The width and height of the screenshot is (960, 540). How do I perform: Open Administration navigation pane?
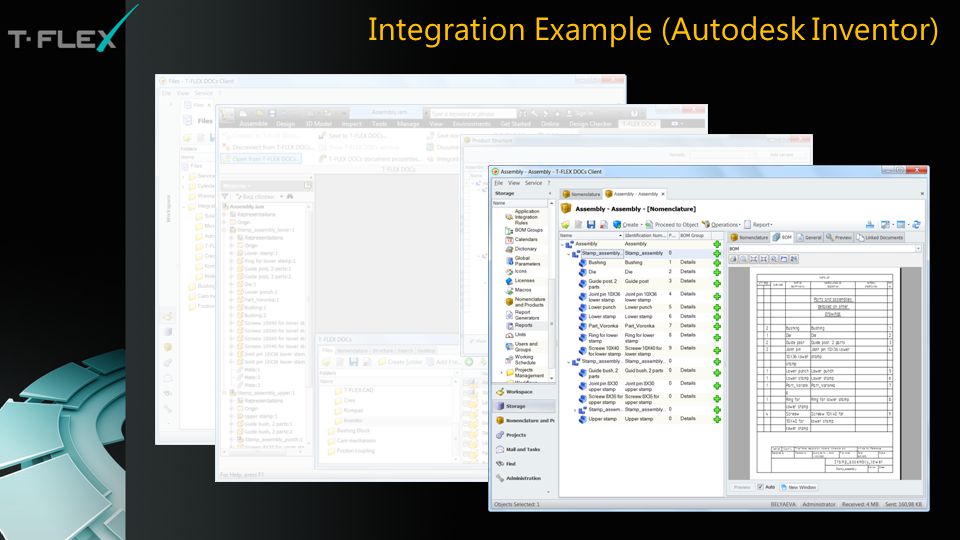pos(525,478)
